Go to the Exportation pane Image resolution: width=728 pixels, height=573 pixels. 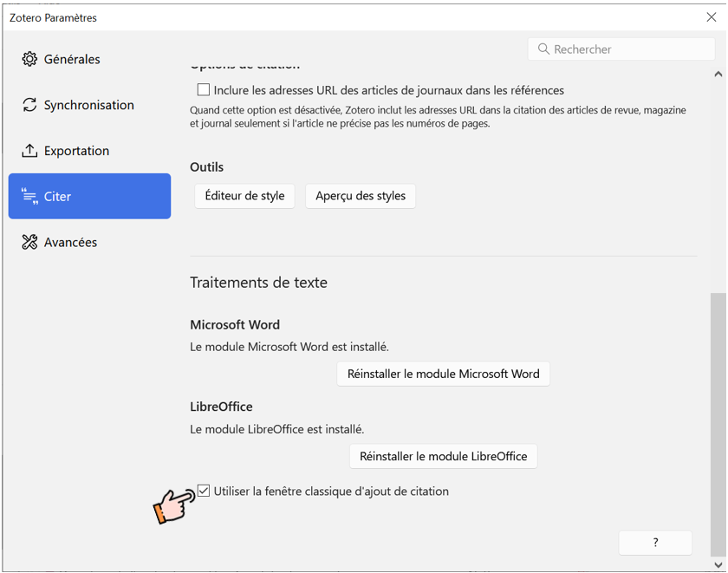[89, 151]
